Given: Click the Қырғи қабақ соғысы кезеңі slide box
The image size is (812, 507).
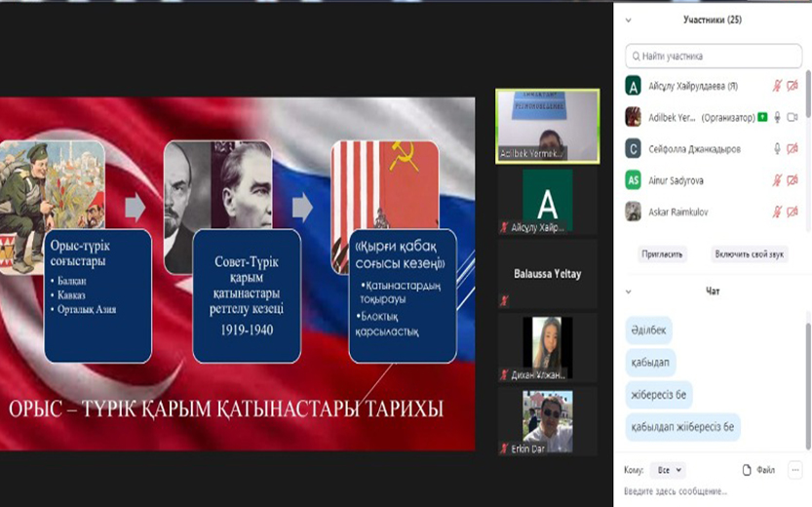Looking at the screenshot, I should tap(403, 296).
